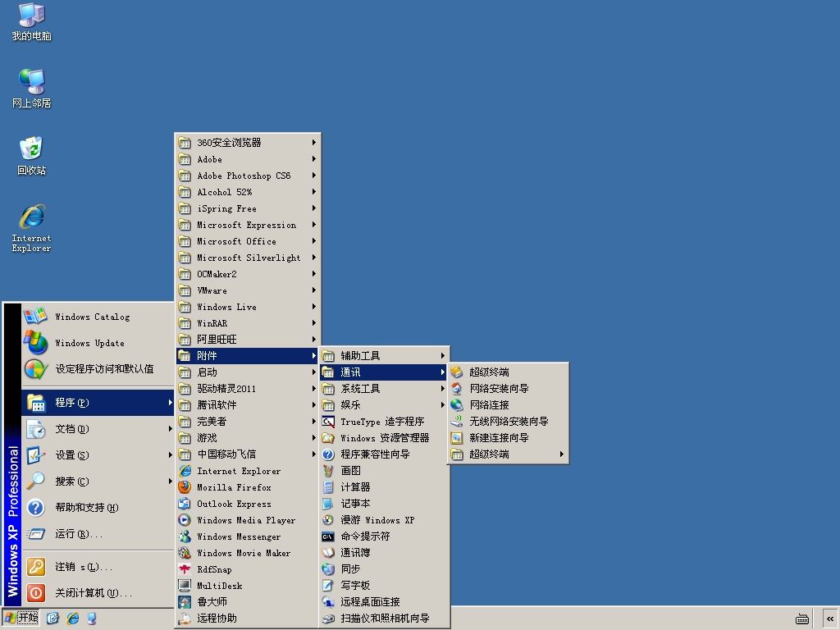Launch Windows Movie Maker
Screen dimensions: 840x630
point(248,553)
